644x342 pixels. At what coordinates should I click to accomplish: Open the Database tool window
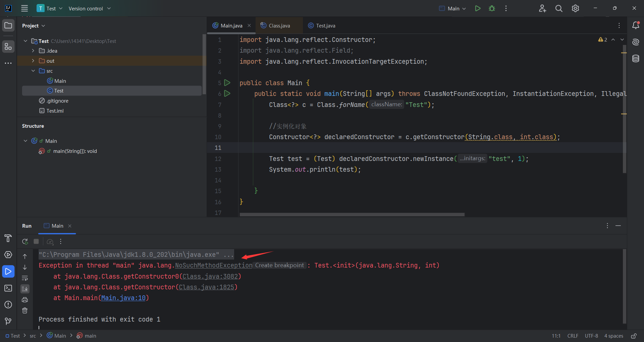pos(636,59)
